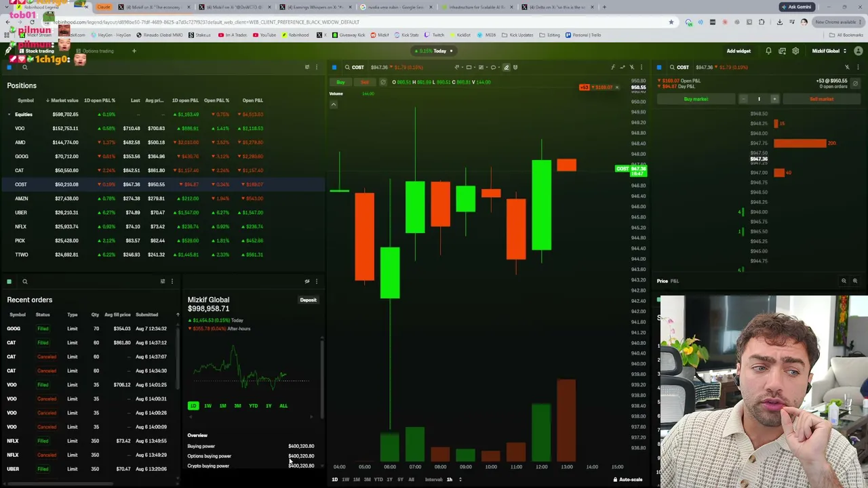Increase order quantity with plus stepper

(x=774, y=99)
